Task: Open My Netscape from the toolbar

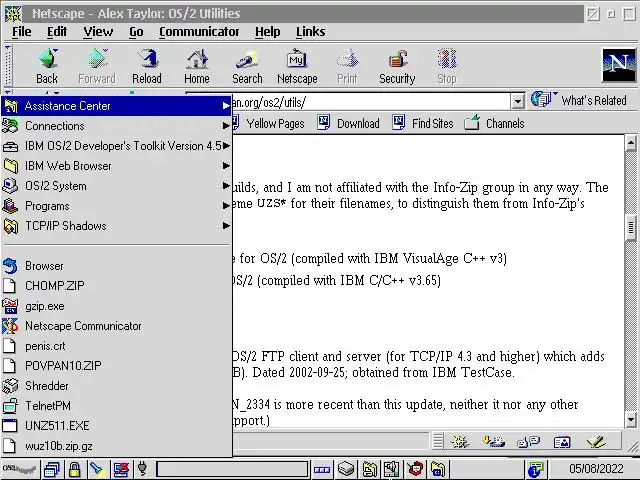Action: point(297,67)
